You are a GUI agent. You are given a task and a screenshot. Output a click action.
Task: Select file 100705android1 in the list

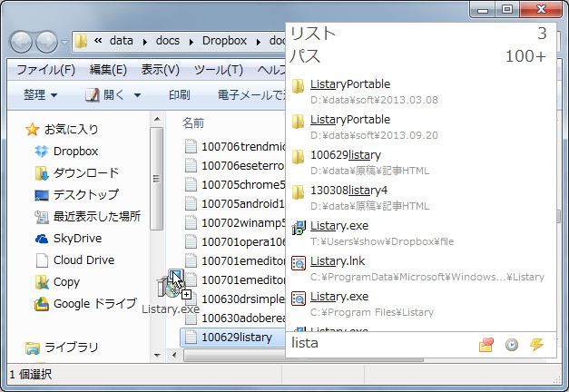[x=235, y=203]
